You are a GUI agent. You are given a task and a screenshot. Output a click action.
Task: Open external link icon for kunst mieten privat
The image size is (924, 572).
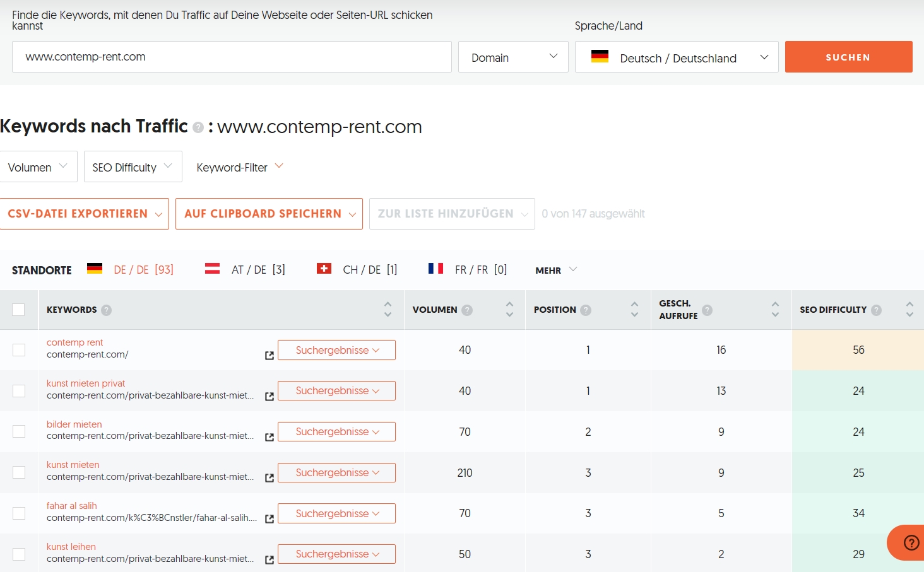[269, 397]
